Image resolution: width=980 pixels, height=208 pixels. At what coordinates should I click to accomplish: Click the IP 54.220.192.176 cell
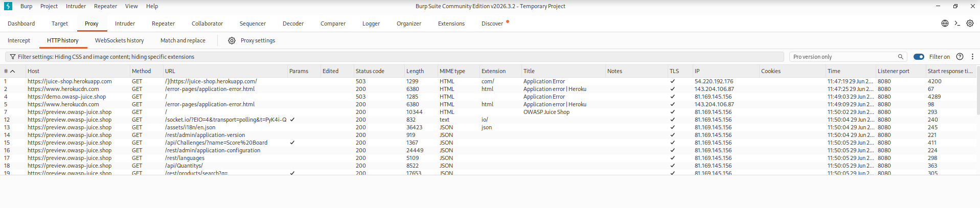(714, 81)
